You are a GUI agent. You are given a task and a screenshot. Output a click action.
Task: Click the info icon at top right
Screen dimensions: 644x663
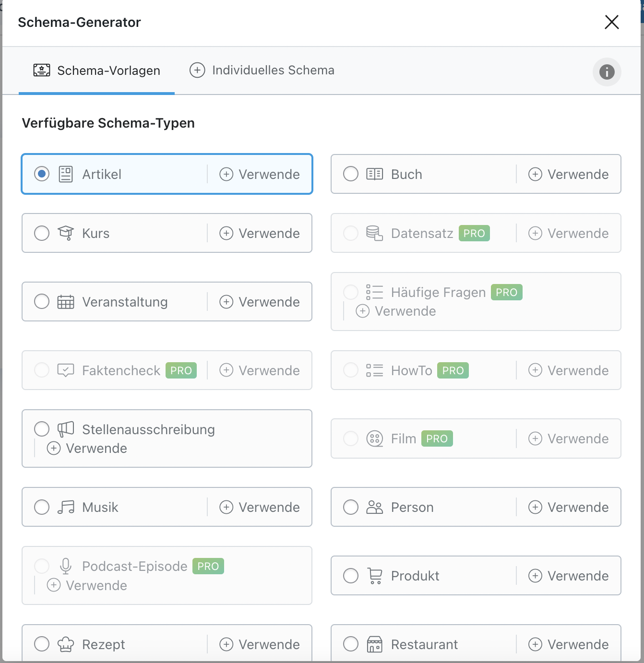[607, 72]
